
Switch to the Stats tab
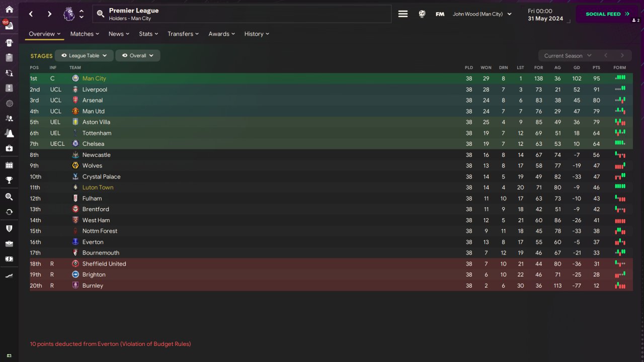[x=148, y=34]
